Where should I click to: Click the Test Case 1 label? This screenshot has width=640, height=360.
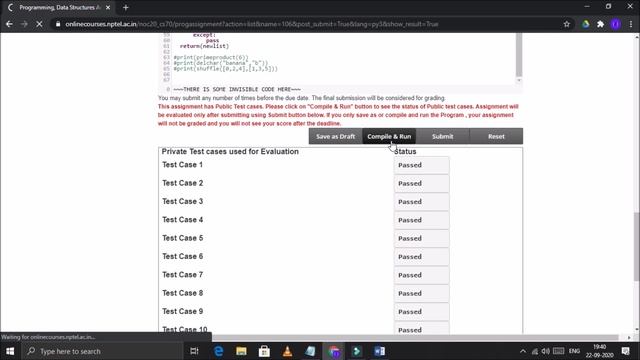[x=182, y=165]
